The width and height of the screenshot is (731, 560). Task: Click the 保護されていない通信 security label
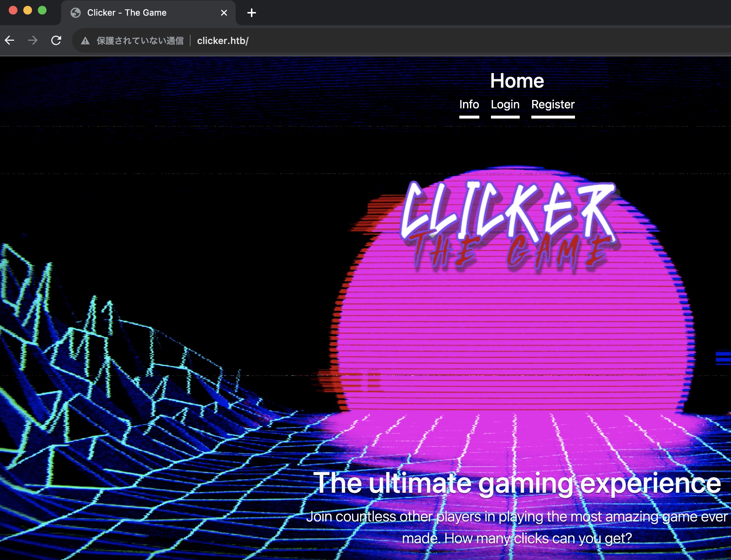pos(140,41)
